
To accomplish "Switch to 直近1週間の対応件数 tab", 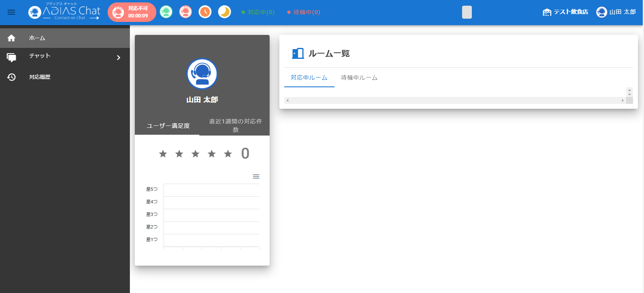I will pyautogui.click(x=236, y=125).
